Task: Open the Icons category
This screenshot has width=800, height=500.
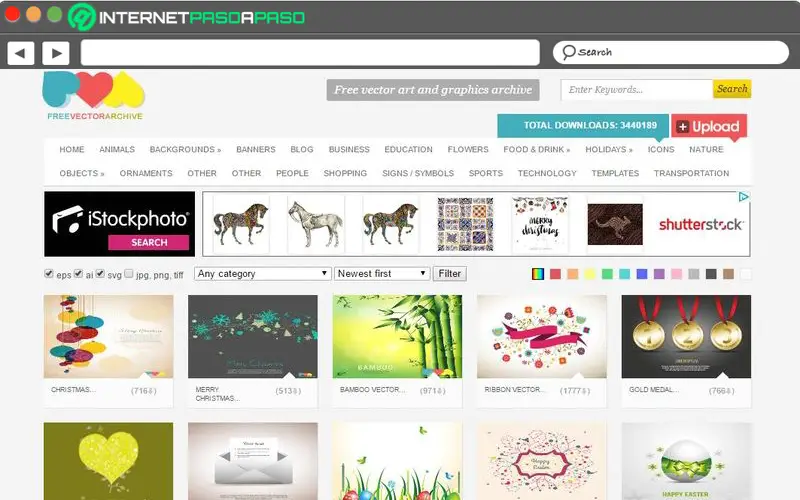Action: click(661, 149)
